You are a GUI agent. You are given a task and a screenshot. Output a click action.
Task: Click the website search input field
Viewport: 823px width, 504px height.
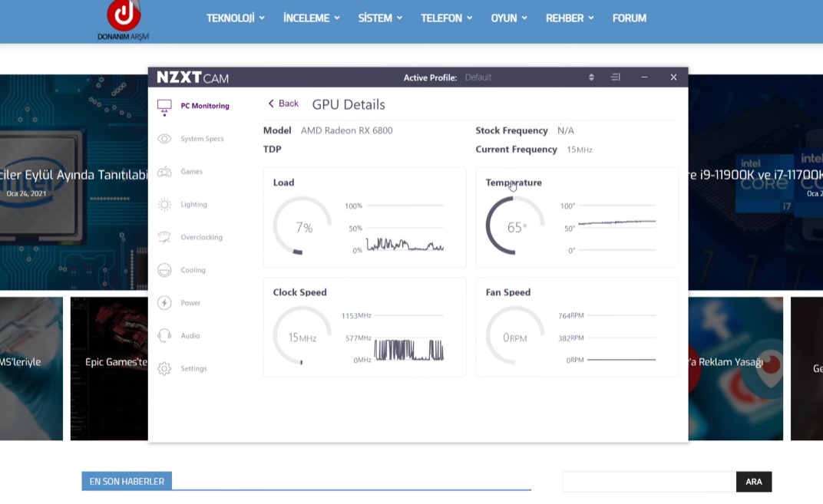[x=648, y=482]
